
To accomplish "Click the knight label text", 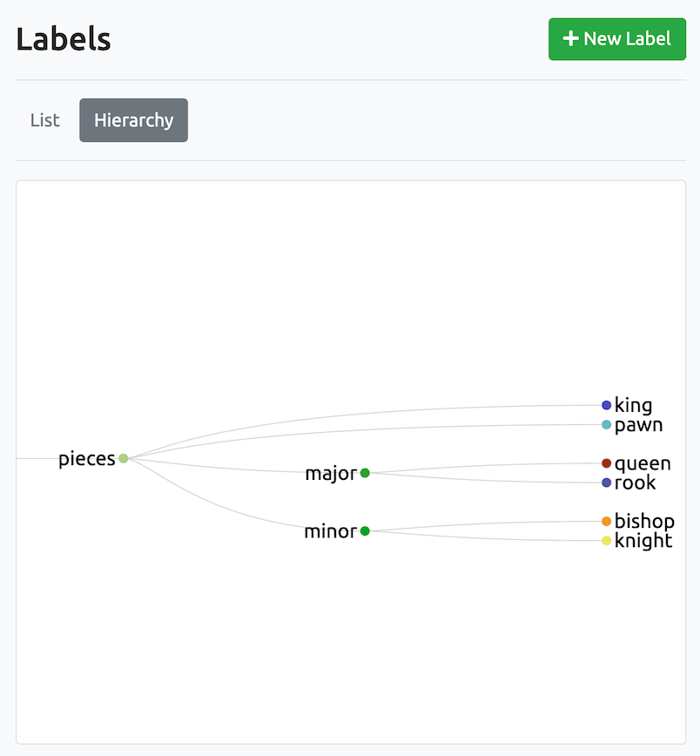I will click(x=642, y=540).
